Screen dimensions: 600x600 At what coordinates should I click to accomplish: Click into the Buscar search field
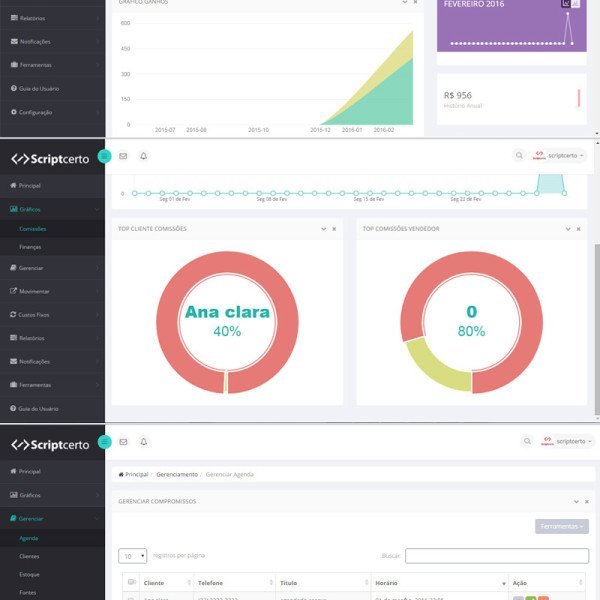tap(496, 555)
